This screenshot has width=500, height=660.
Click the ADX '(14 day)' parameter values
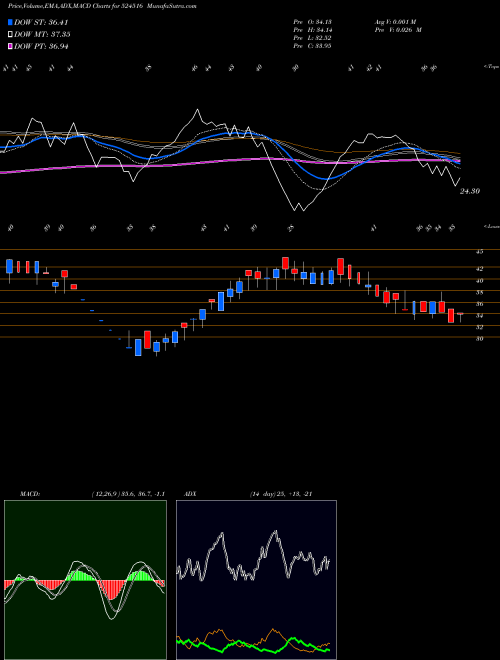tap(281, 494)
